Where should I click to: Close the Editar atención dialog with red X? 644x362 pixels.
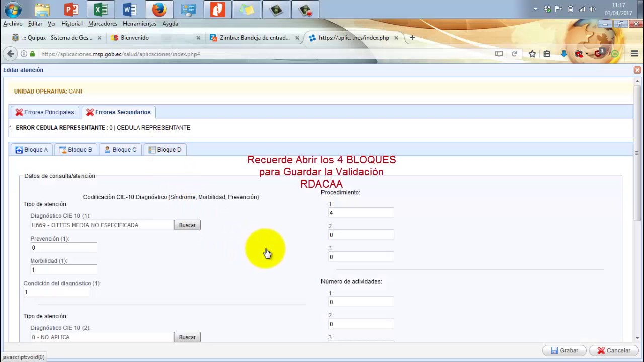pos(637,70)
